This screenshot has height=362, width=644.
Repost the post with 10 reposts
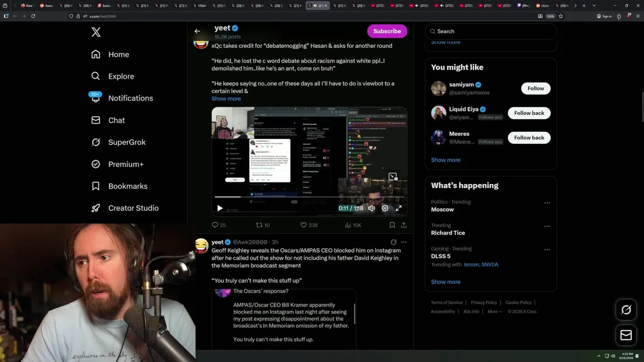tap(263, 225)
